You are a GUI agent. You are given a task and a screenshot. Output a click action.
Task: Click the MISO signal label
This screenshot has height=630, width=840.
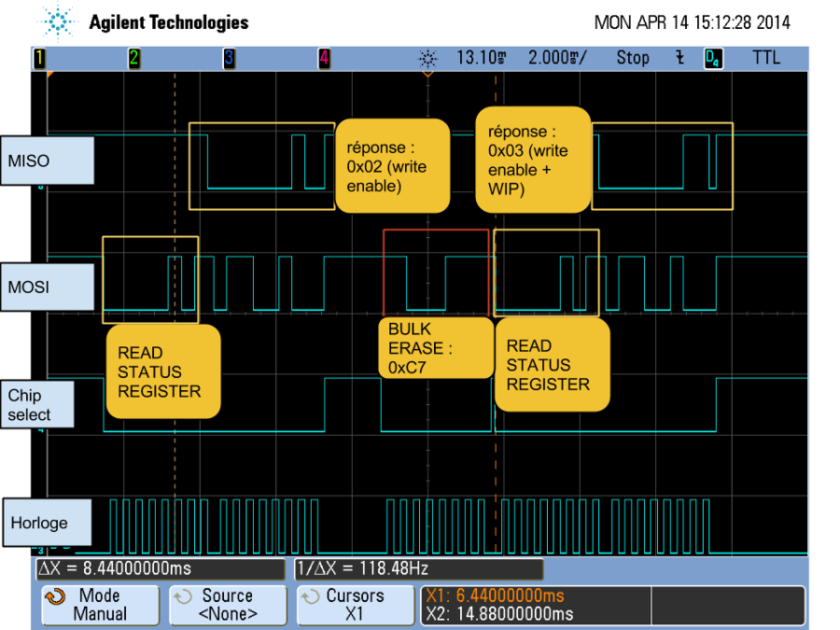point(48,161)
